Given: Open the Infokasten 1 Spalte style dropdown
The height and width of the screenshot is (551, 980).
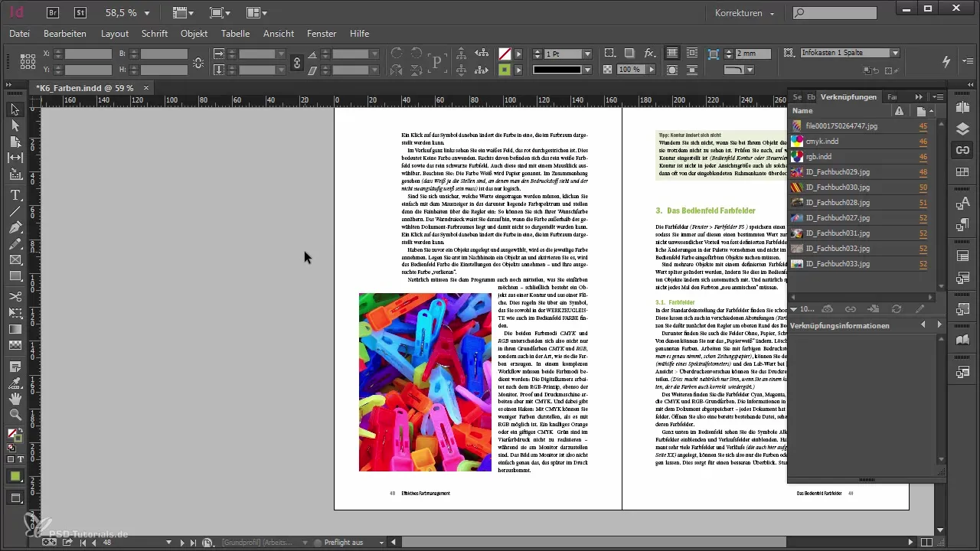Looking at the screenshot, I should click(894, 53).
